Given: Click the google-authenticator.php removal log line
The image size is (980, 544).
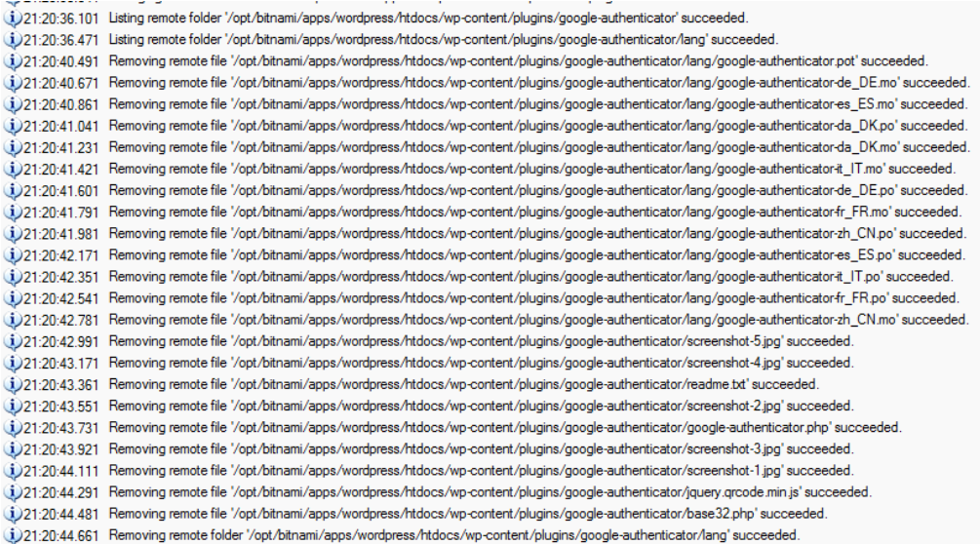Looking at the screenshot, I should pos(453,428).
